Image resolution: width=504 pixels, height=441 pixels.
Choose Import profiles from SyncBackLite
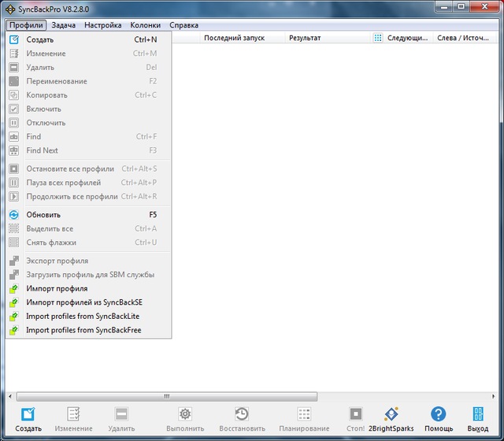click(x=83, y=317)
